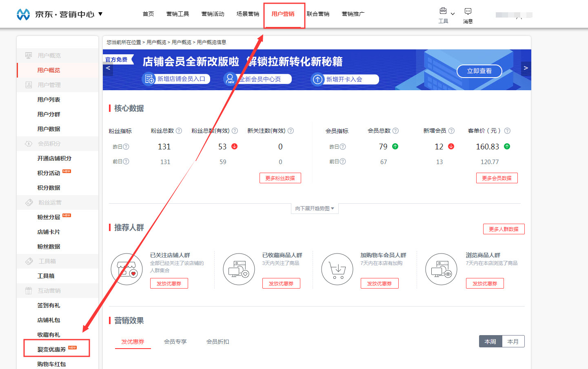The image size is (588, 369).
Task: Click the 更多会员数据 button
Action: pos(497,178)
